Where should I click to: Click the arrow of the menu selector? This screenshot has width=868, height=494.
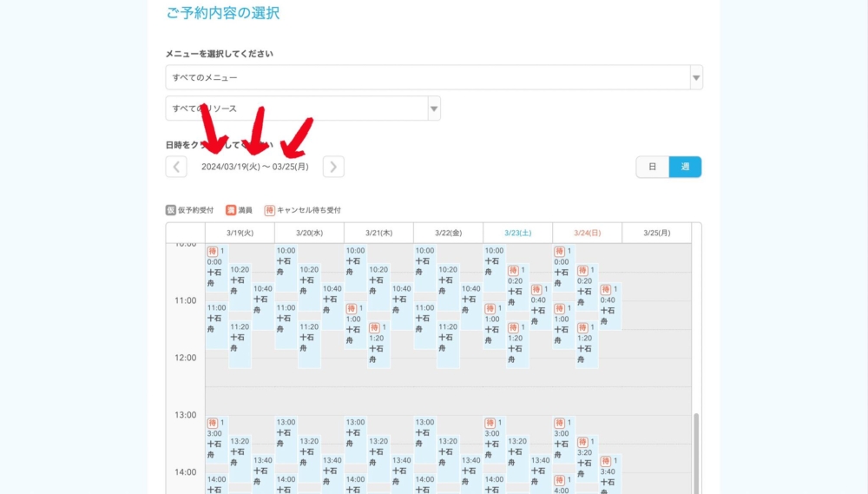point(695,77)
